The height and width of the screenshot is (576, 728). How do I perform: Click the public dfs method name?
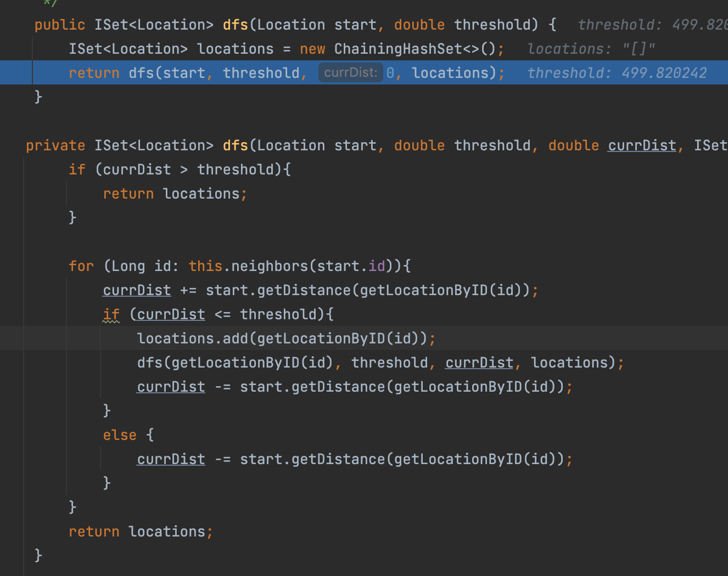tap(235, 25)
